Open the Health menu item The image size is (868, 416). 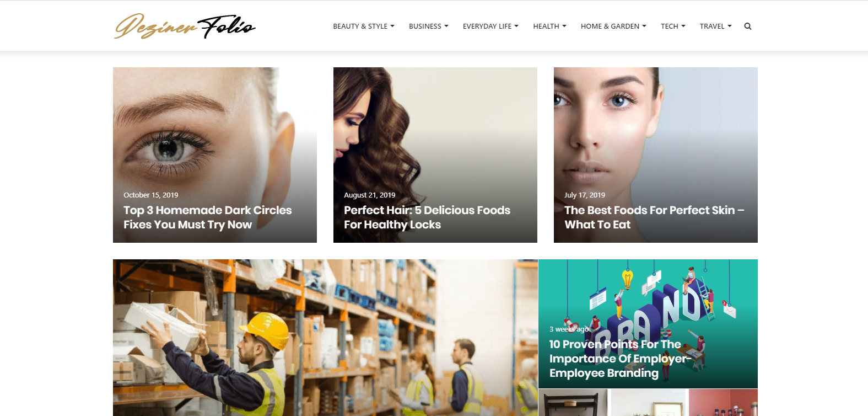[549, 26]
